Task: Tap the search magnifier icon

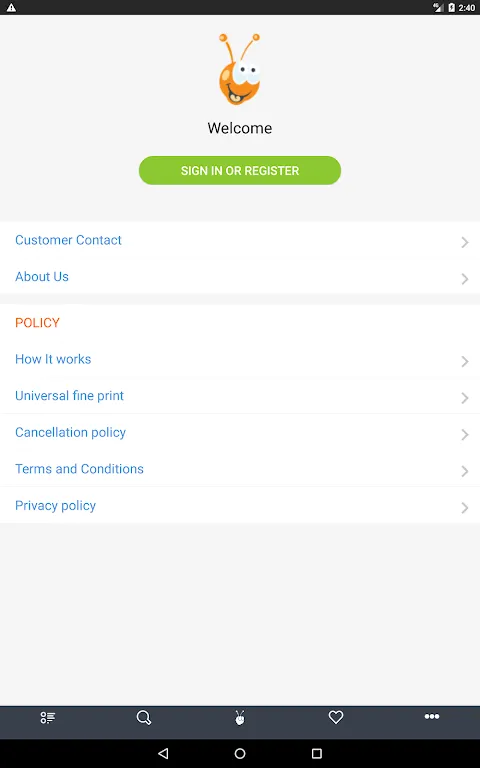Action: pos(144,718)
